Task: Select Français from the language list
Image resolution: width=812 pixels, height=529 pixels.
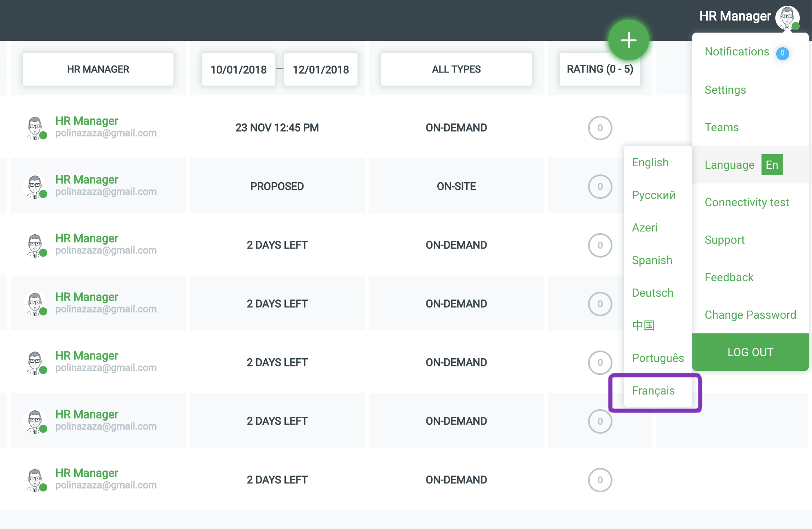Action: pyautogui.click(x=653, y=391)
